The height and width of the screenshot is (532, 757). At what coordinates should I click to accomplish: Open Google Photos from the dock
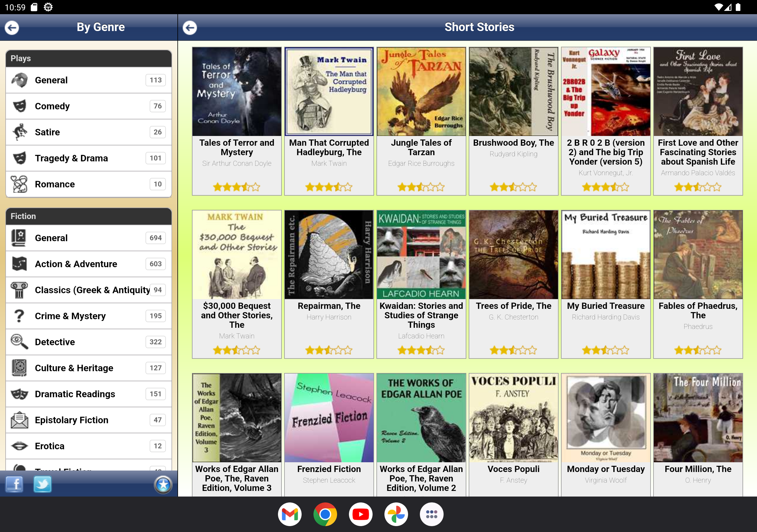tap(396, 514)
